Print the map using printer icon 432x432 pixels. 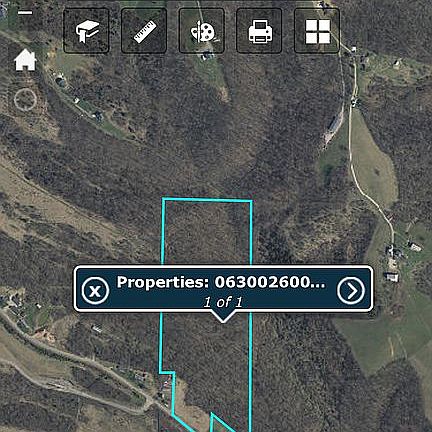point(259,31)
